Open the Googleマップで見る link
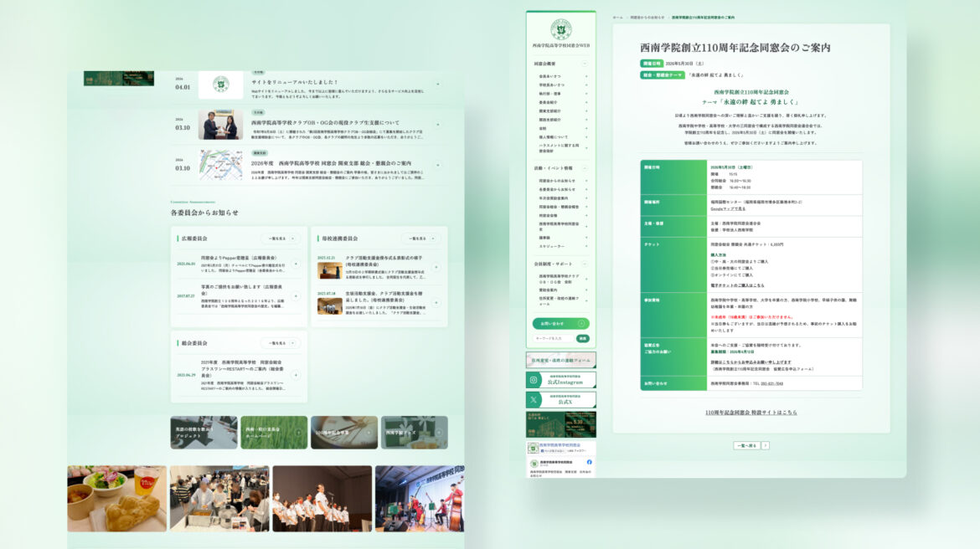The image size is (980, 549). [727, 208]
